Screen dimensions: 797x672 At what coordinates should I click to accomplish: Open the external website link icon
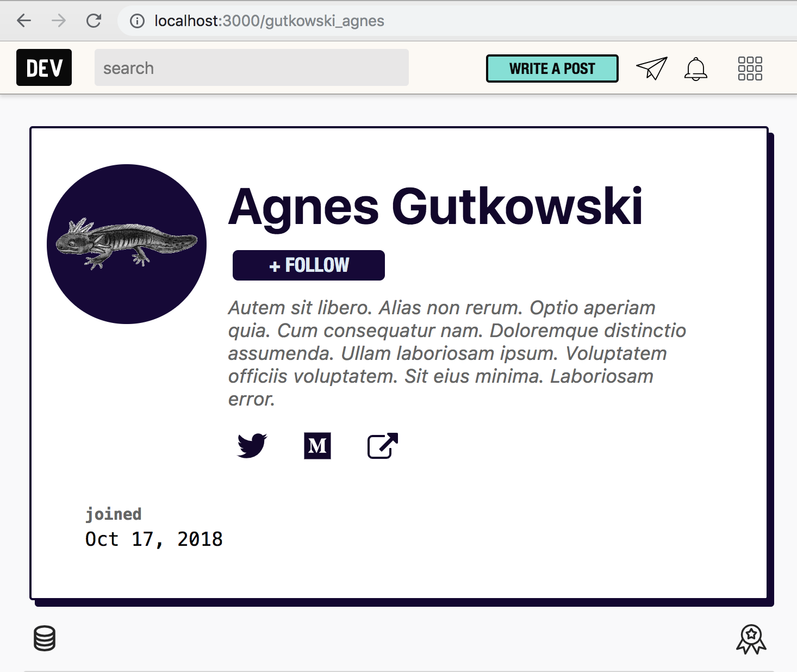pos(383,446)
